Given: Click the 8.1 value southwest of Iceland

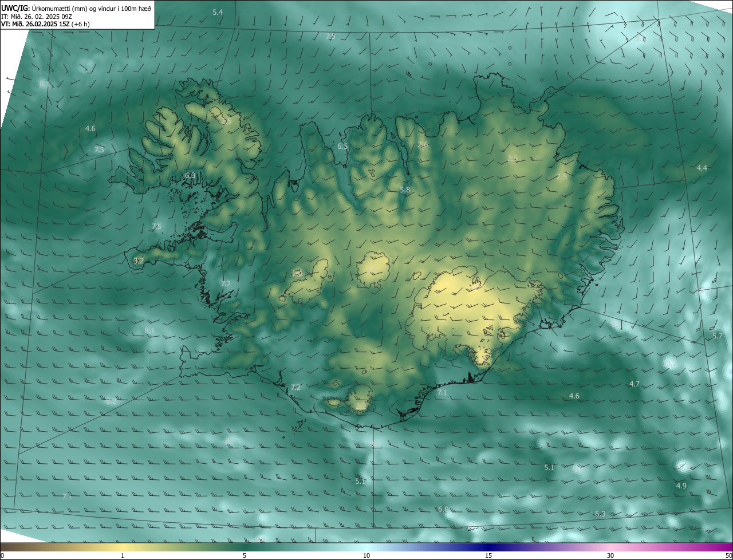Looking at the screenshot, I should pos(149,331).
